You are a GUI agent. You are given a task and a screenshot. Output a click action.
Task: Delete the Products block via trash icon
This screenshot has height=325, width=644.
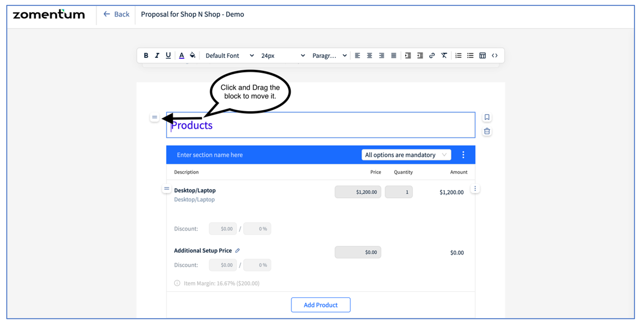[x=486, y=131]
